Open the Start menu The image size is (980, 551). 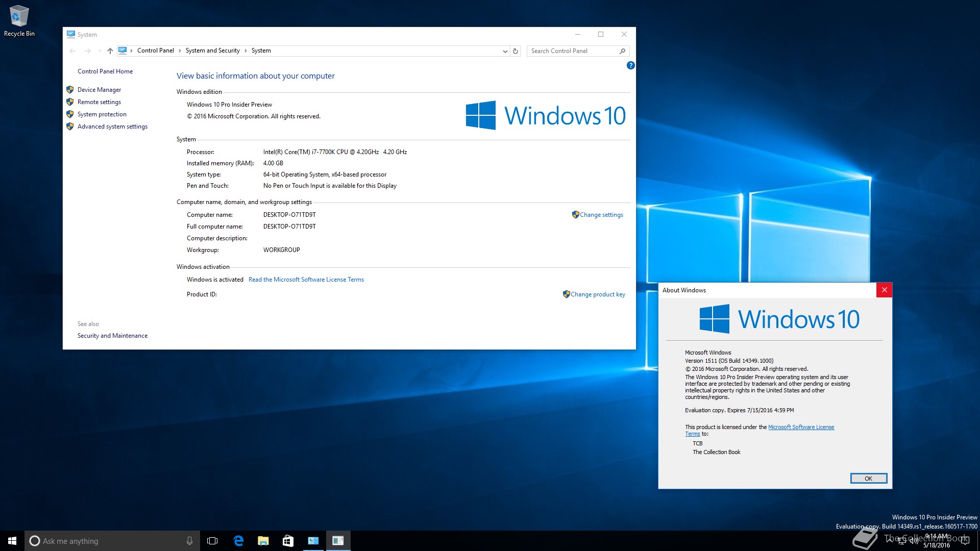pos(12,541)
